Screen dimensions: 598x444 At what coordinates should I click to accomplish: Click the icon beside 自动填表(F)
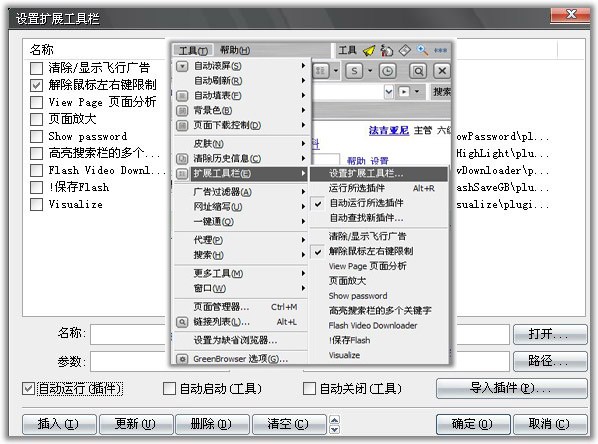point(182,95)
